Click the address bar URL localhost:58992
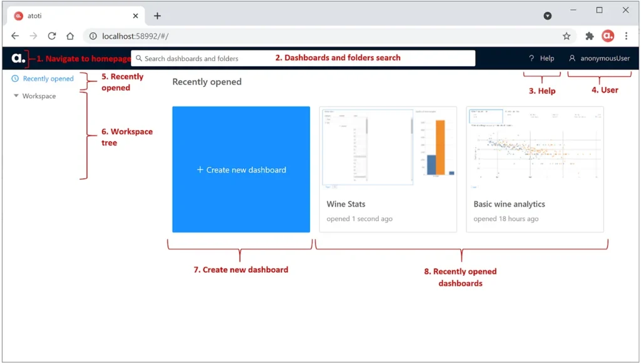641x364 pixels. coord(135,36)
